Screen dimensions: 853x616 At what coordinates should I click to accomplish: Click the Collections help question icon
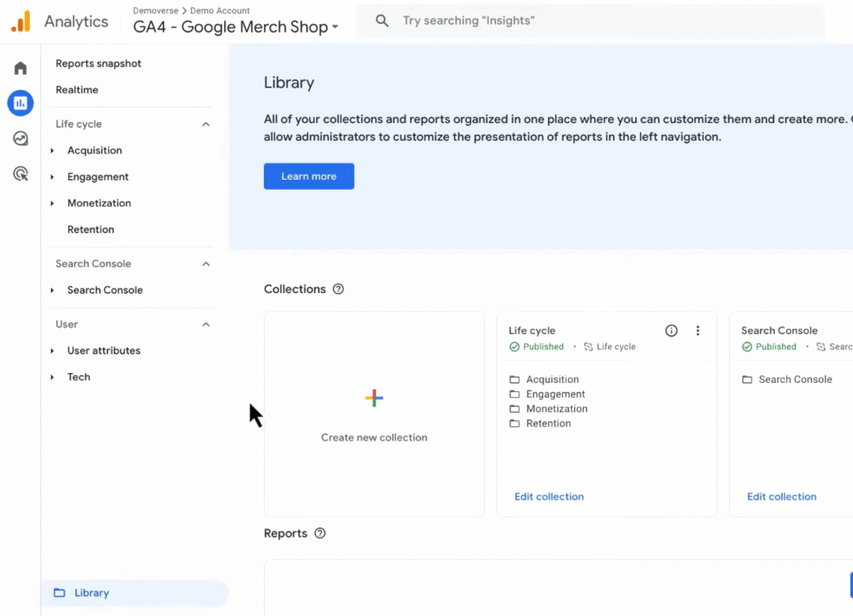pos(338,289)
